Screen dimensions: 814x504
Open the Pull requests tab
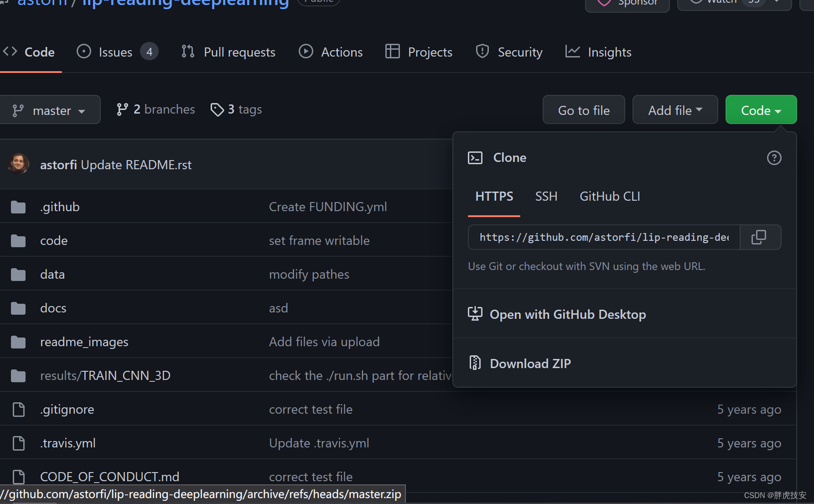(228, 52)
